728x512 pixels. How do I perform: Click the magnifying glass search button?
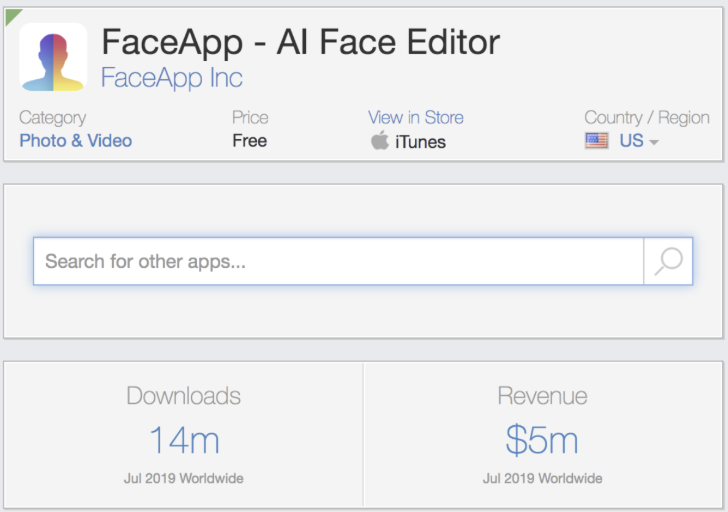(668, 261)
